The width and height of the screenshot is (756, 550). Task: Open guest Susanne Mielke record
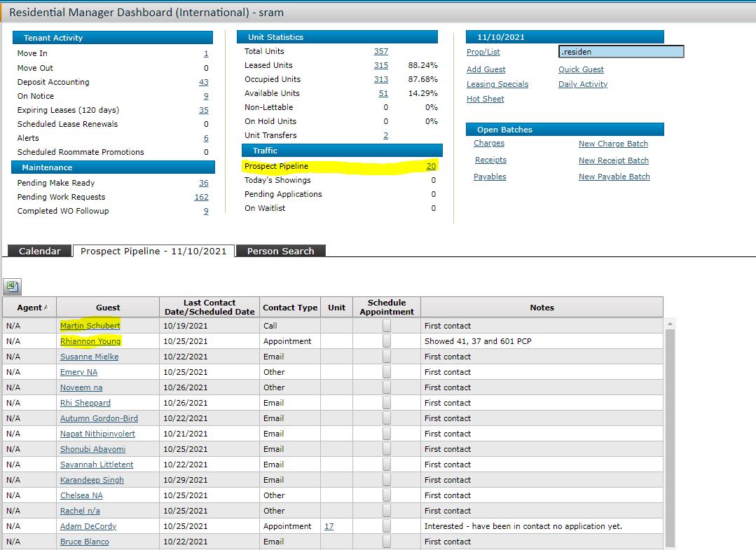(x=89, y=357)
